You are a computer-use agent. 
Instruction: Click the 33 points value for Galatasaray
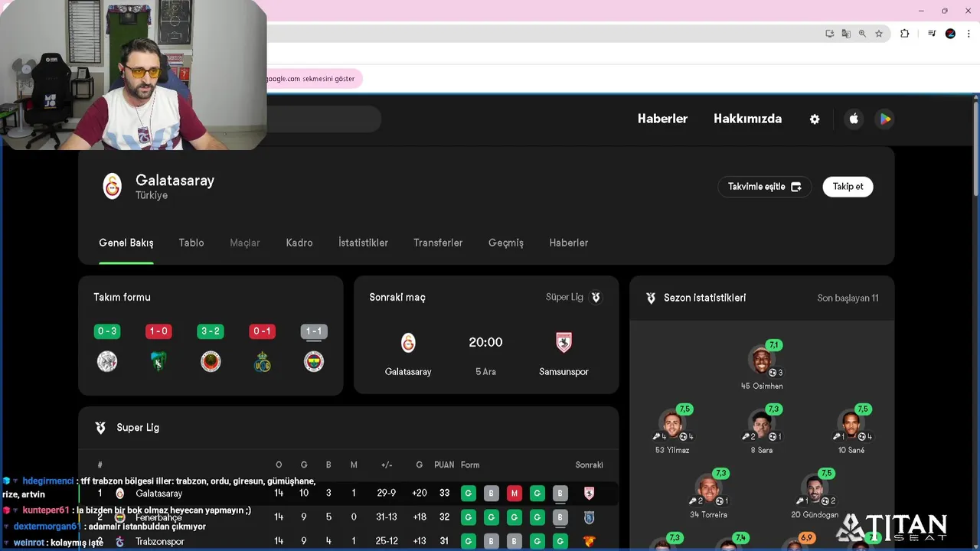click(444, 494)
